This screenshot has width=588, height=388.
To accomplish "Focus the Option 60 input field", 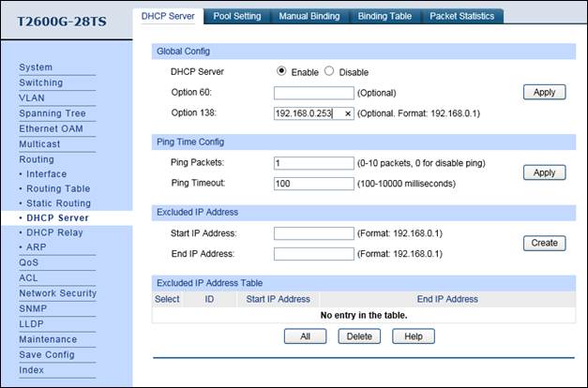I will (314, 93).
